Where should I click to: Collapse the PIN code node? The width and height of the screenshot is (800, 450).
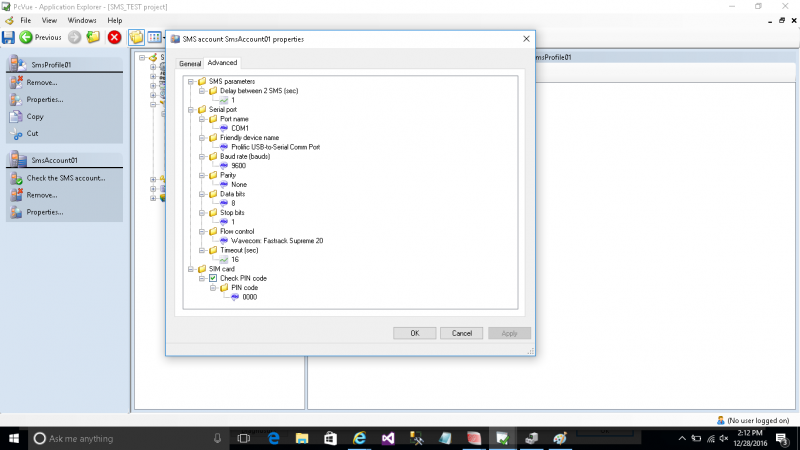coord(213,288)
